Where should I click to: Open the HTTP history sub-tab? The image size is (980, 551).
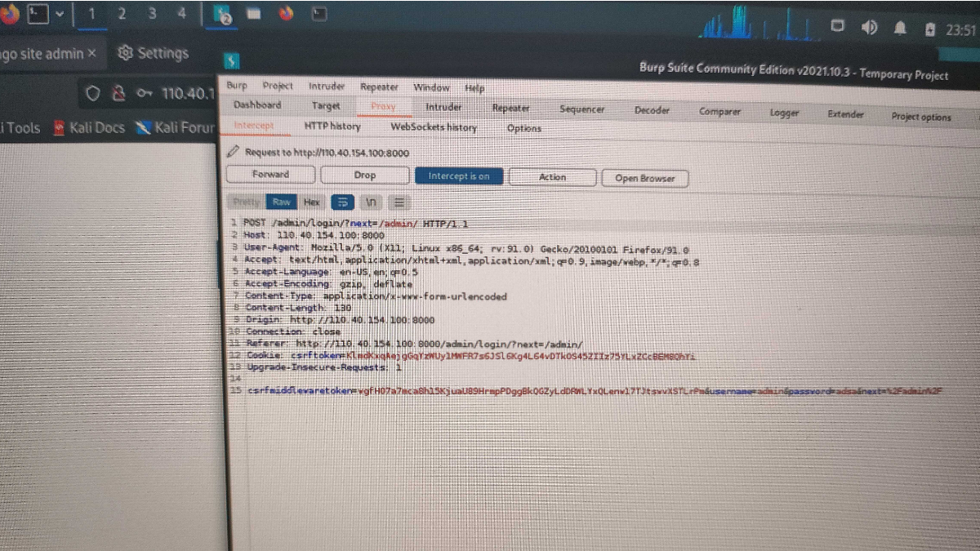click(332, 127)
